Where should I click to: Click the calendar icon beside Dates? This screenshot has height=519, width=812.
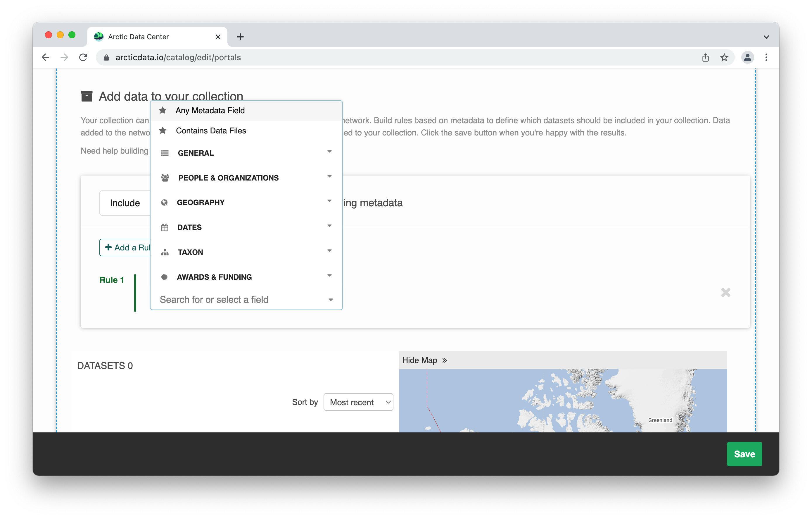[165, 227]
